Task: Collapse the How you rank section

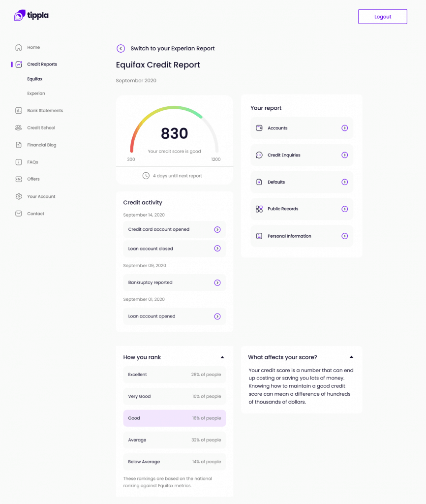Action: 222,357
